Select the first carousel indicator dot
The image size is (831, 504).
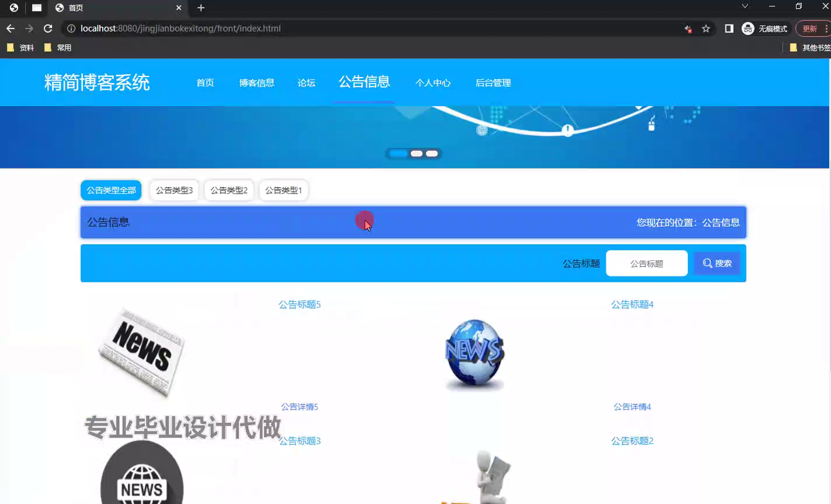(399, 153)
